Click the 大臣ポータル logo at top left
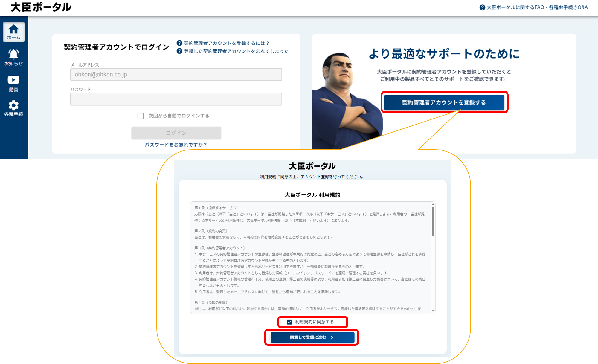 click(x=41, y=7)
